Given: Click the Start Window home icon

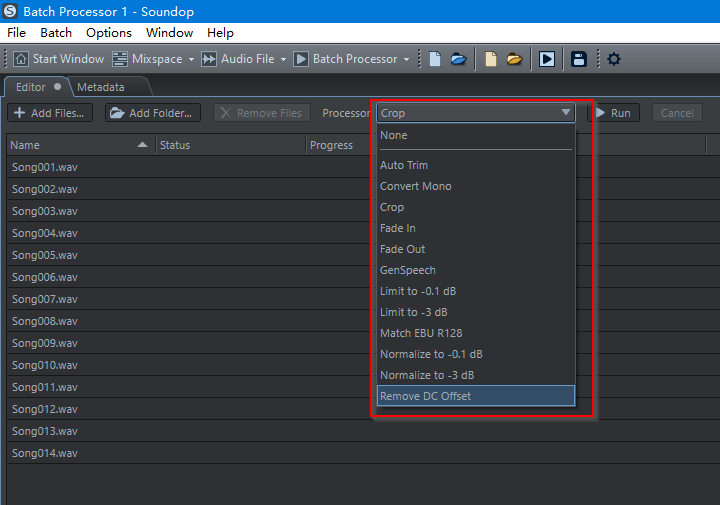Looking at the screenshot, I should coord(20,59).
